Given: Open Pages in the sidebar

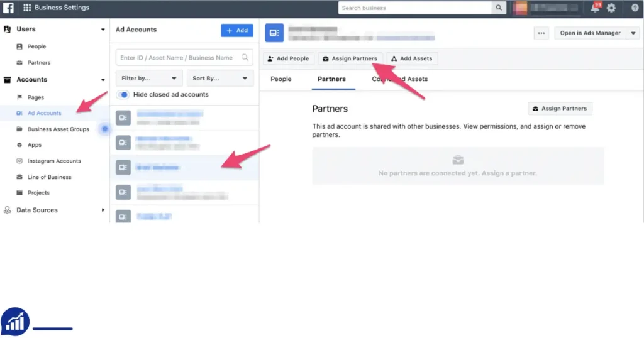Looking at the screenshot, I should click(x=36, y=97).
